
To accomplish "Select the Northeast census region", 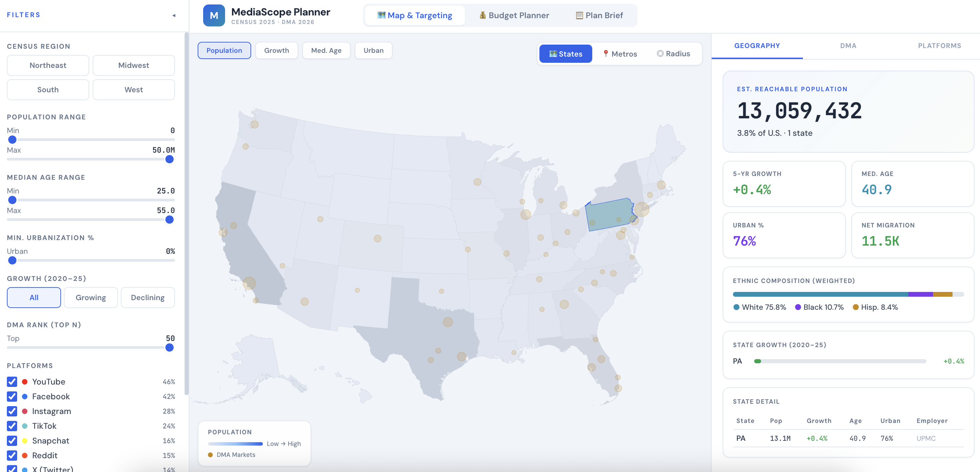I will 48,65.
